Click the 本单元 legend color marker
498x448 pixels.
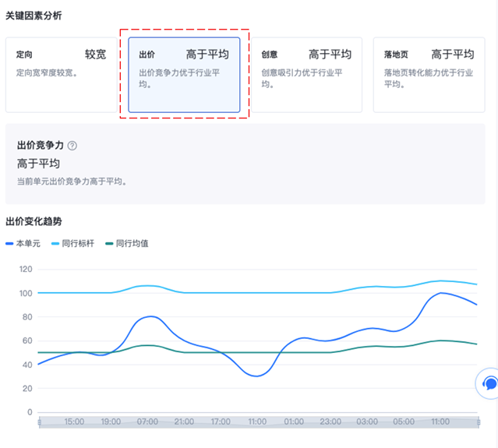[x=9, y=244]
